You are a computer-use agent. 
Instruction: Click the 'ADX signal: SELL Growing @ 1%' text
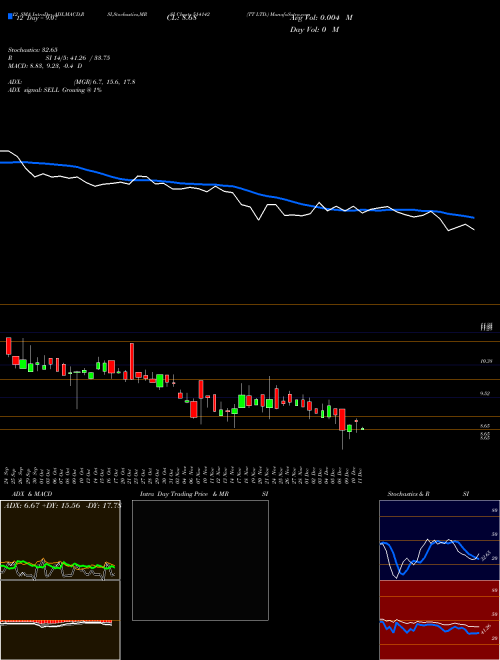(55, 90)
